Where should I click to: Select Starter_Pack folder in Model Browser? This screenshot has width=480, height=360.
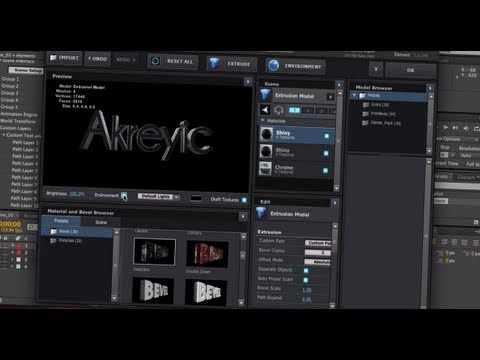(382, 123)
